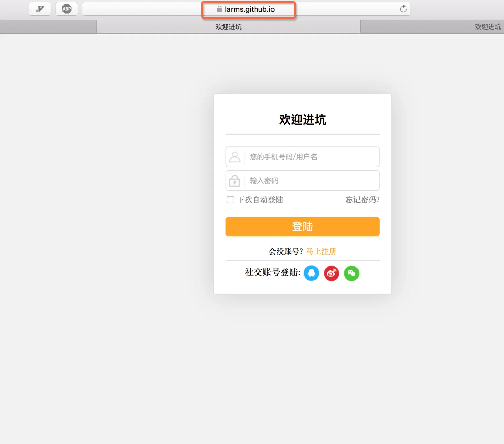Screen dimensions: 504x444
Task: Reload the page with the refresh icon
Action: click(x=403, y=9)
